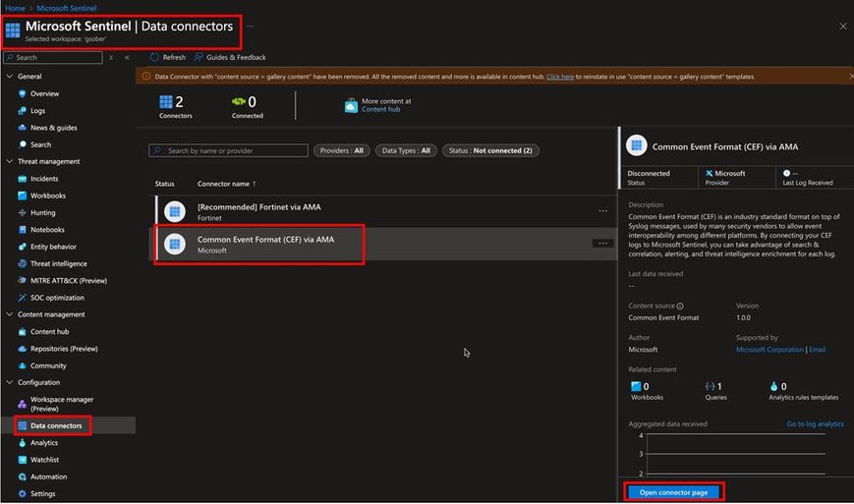Viewport: 854px width, 504px height.
Task: Click the Refresh icon in toolbar
Action: click(154, 57)
